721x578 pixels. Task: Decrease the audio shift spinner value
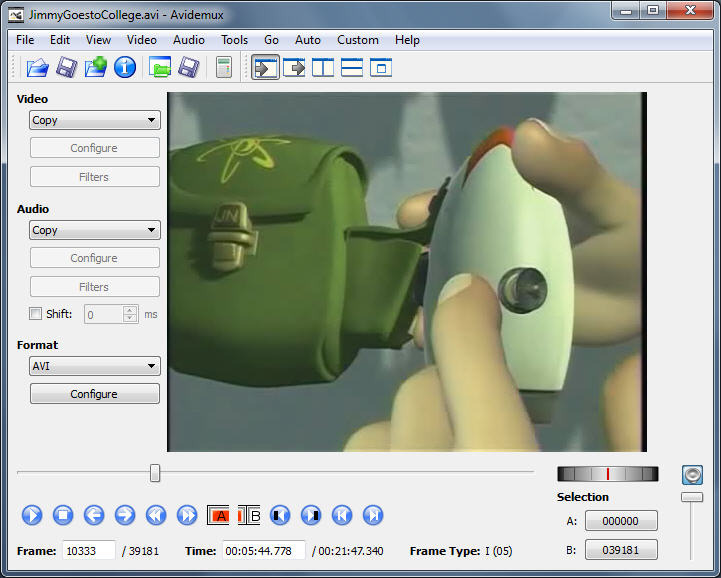pyautogui.click(x=131, y=318)
